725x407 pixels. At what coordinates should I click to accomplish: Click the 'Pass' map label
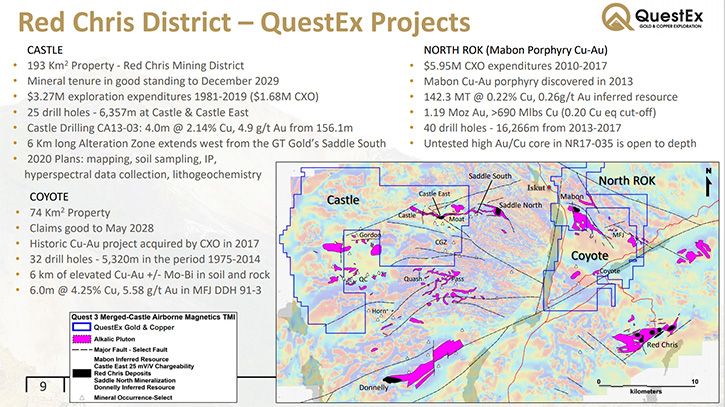tap(457, 279)
